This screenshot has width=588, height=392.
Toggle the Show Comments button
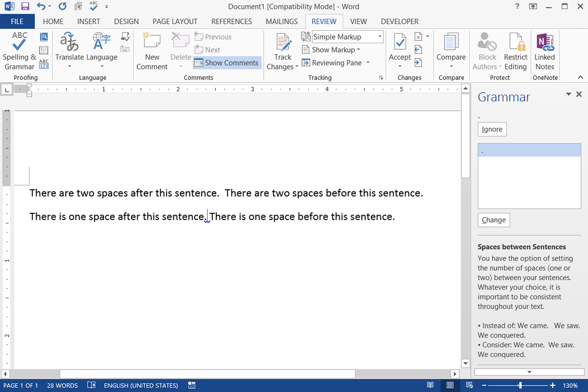pos(227,63)
